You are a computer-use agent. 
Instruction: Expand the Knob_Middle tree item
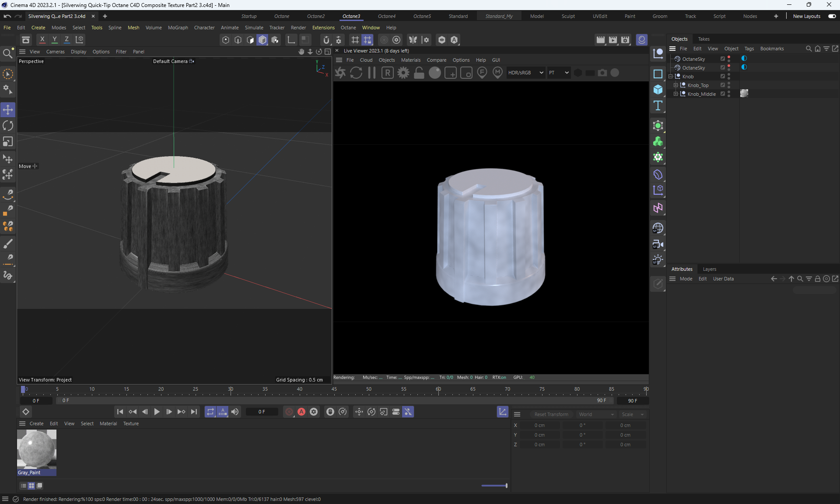675,94
